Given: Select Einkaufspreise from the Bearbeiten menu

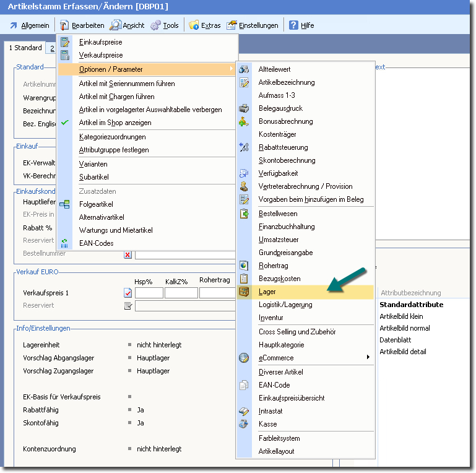Looking at the screenshot, I should pos(100,42).
